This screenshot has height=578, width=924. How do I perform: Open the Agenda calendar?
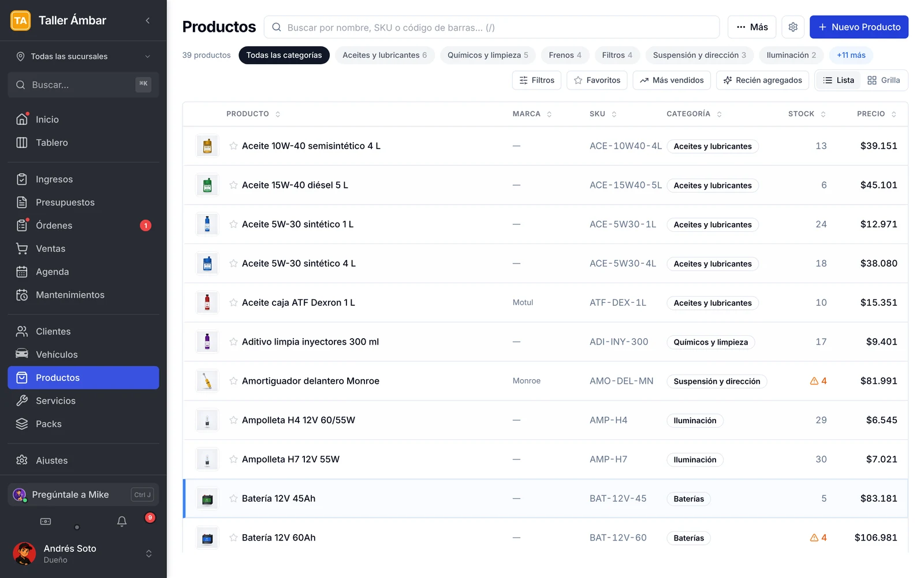(83, 272)
